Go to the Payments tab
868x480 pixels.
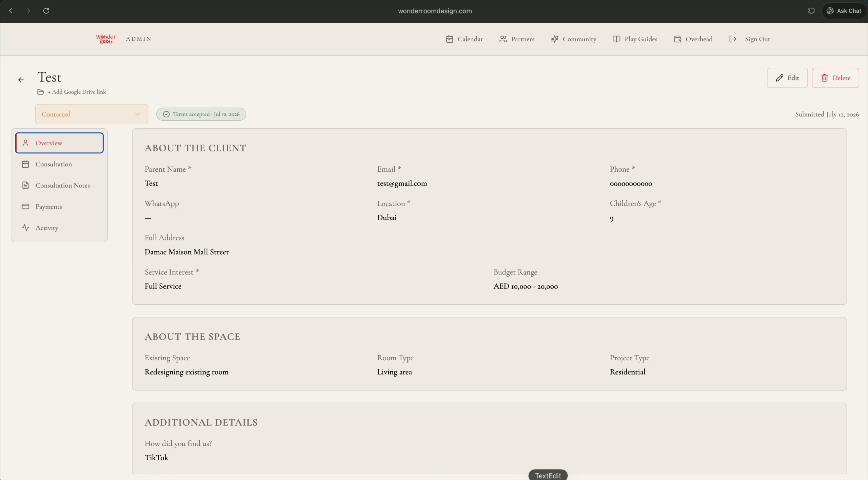pyautogui.click(x=59, y=207)
